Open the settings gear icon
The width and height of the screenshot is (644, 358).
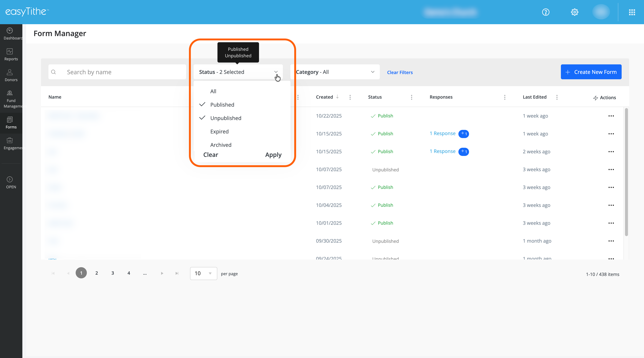point(574,12)
